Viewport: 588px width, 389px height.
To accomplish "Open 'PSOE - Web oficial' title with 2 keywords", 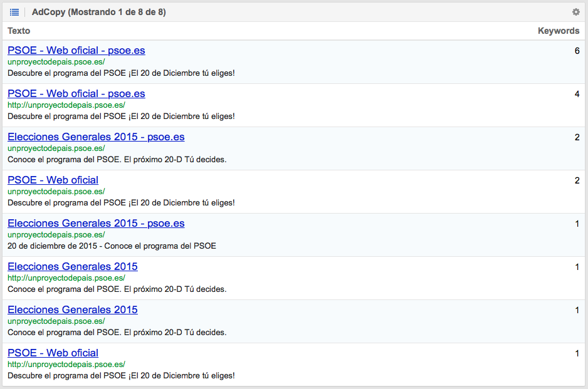I will [x=53, y=180].
